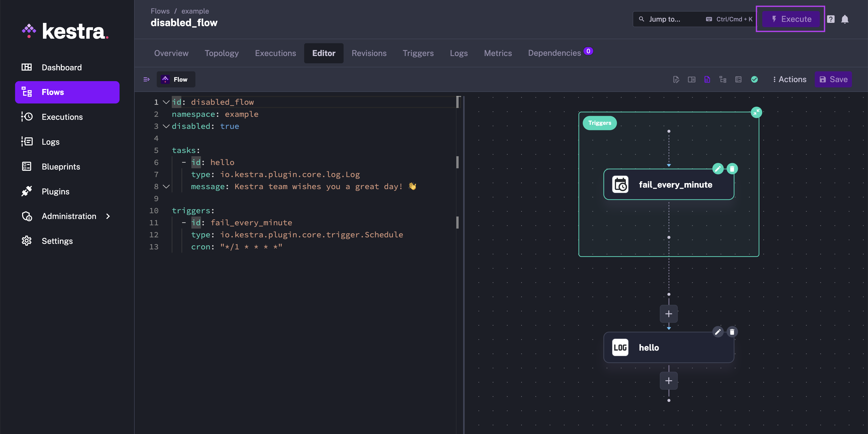868x434 pixels.
Task: Delete the hello task via trash icon
Action: [732, 332]
